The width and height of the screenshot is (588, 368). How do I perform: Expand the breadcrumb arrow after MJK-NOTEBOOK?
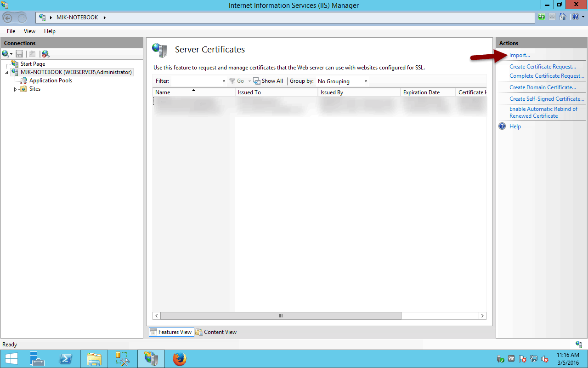(x=104, y=17)
